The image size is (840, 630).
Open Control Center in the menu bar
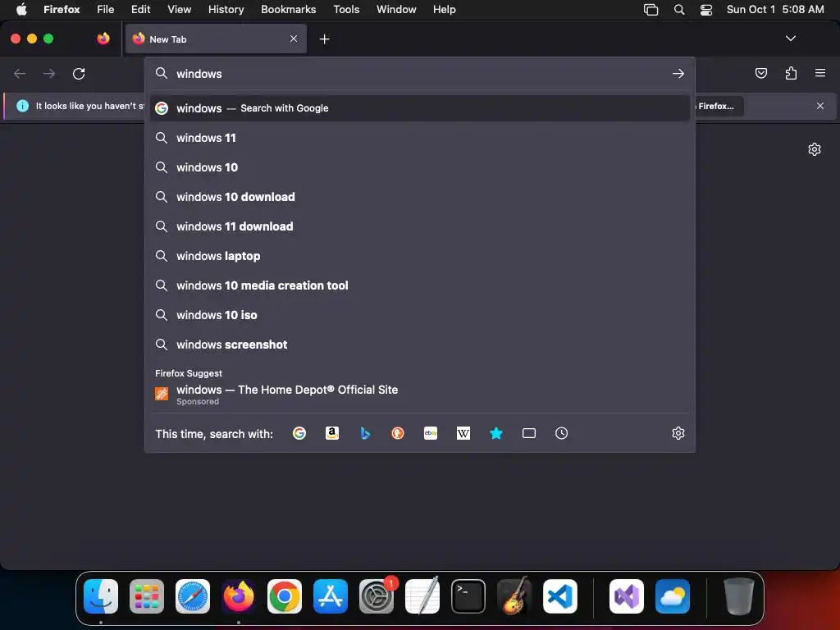click(706, 9)
